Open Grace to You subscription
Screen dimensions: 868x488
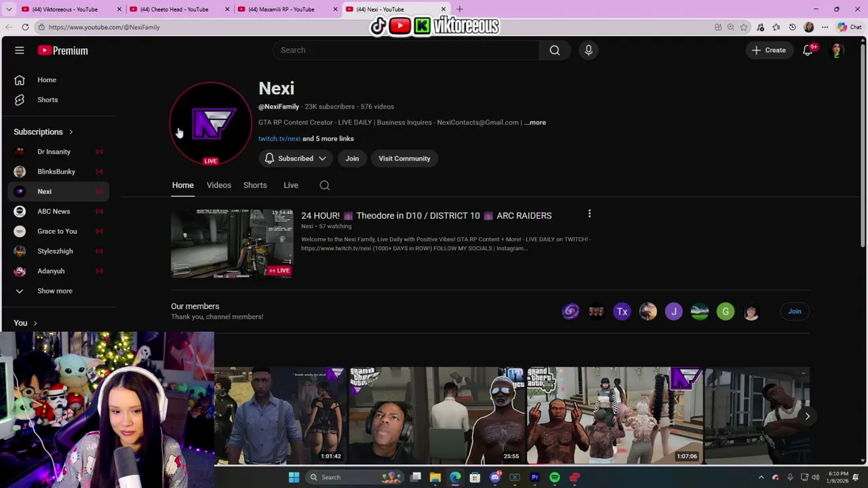[x=58, y=231]
